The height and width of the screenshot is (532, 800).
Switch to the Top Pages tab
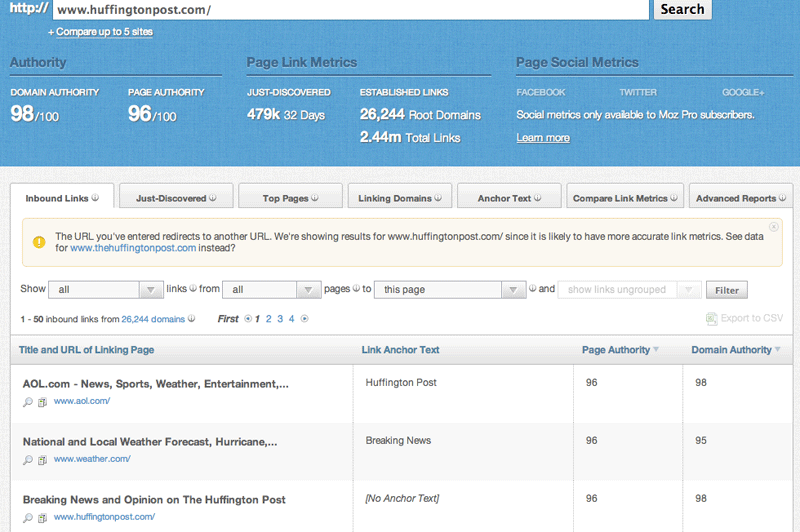click(290, 198)
